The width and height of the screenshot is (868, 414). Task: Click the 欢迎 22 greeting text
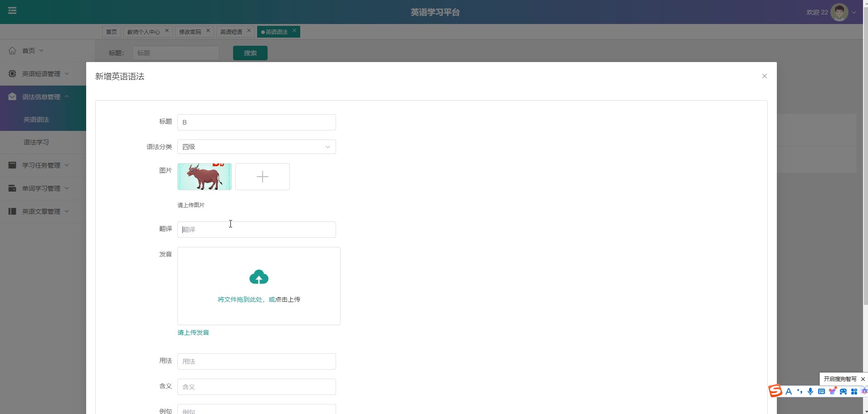(817, 12)
